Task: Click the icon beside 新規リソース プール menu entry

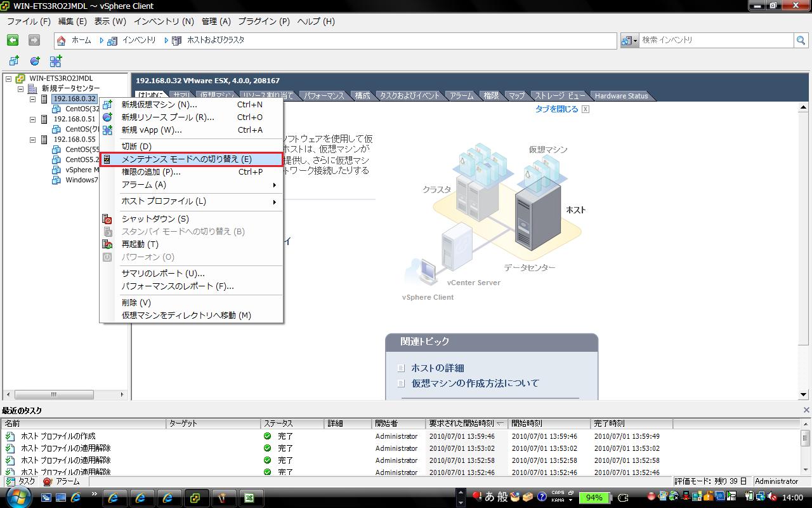Action: (108, 117)
